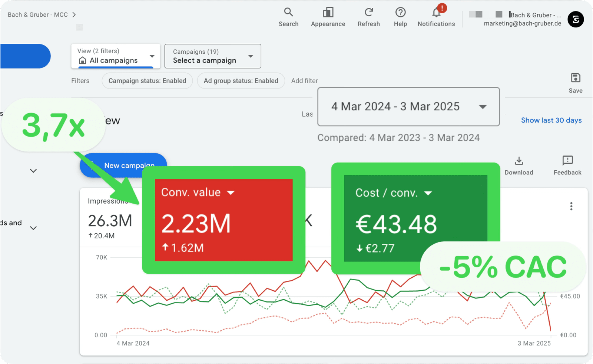Open the Appearance settings icon
Viewport: 593px width, 364px height.
click(328, 17)
